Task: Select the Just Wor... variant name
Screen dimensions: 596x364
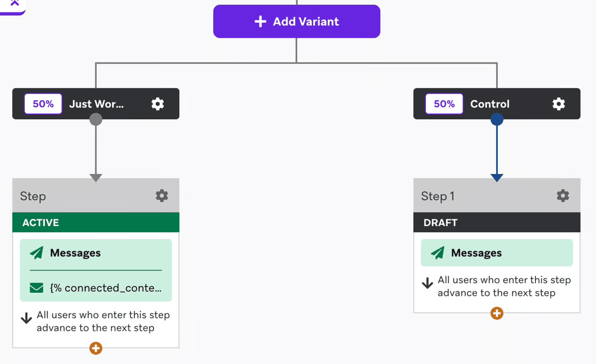Action: 97,104
